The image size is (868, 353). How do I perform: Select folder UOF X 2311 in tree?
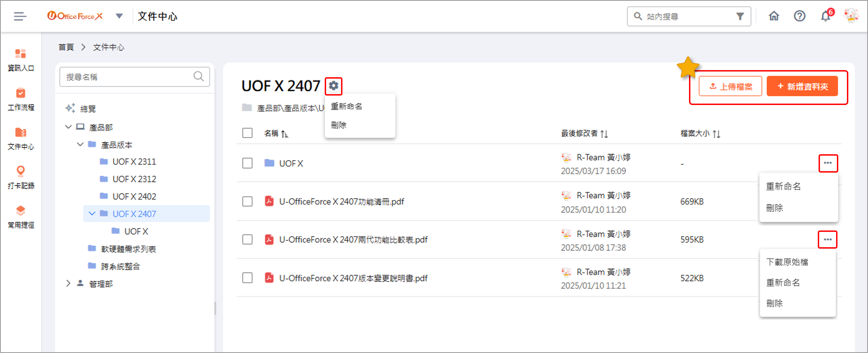click(134, 162)
